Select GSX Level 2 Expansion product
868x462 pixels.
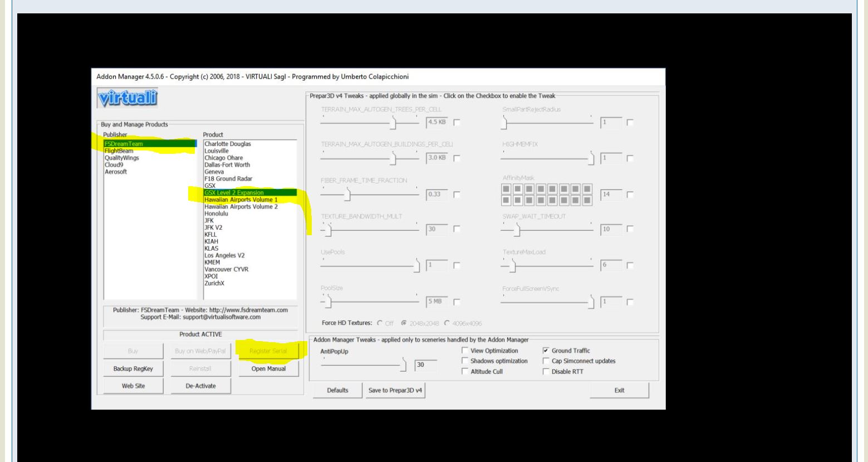coord(250,193)
